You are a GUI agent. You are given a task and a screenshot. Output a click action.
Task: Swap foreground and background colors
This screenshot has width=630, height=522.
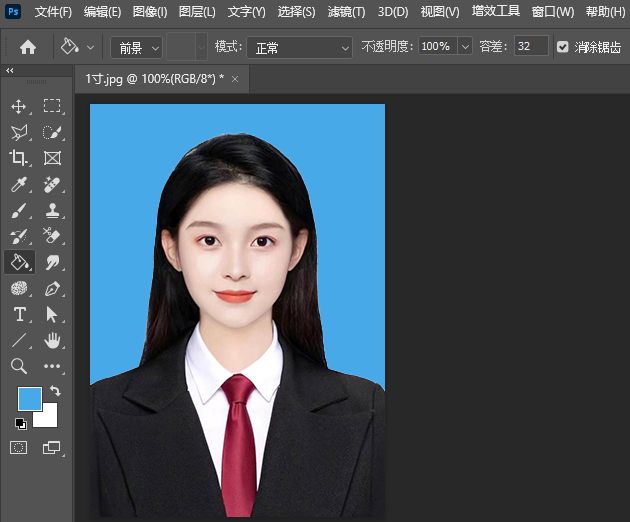(x=55, y=391)
